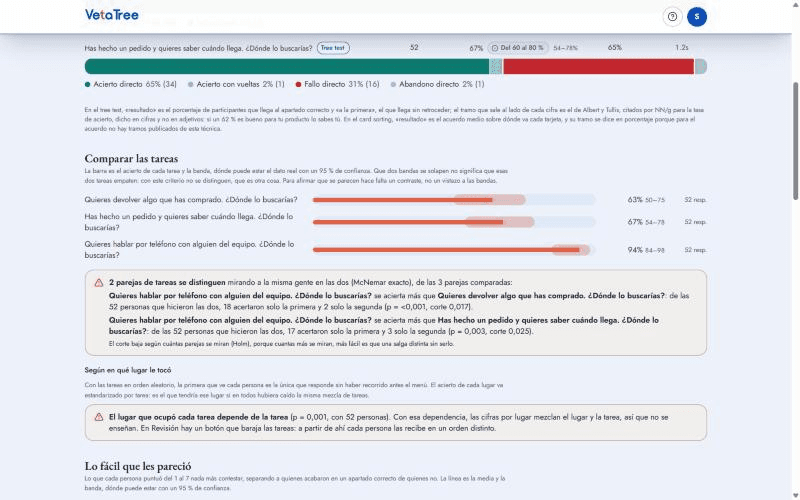Image resolution: width=800 pixels, height=500 pixels.
Task: Click the "1.2s" value in top row
Action: (682, 47)
